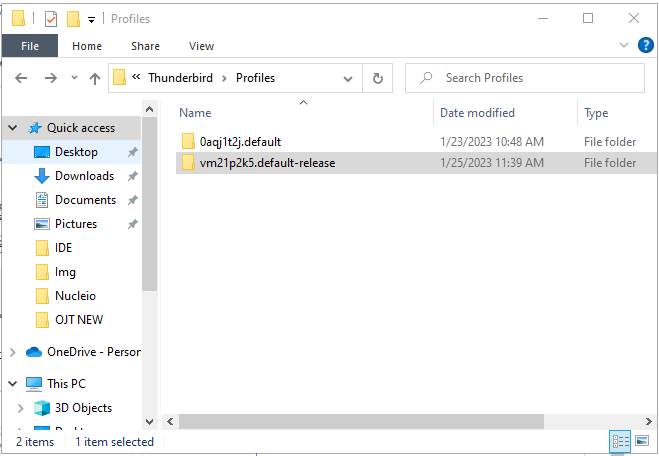Screen dimensions: 659x456
Task: Open Desktop in the navigation pane
Action: 76,152
